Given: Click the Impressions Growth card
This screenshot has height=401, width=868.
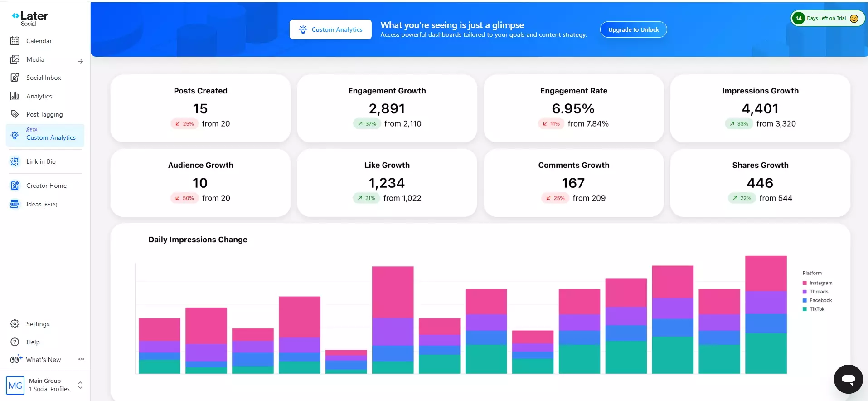Looking at the screenshot, I should coord(760,108).
